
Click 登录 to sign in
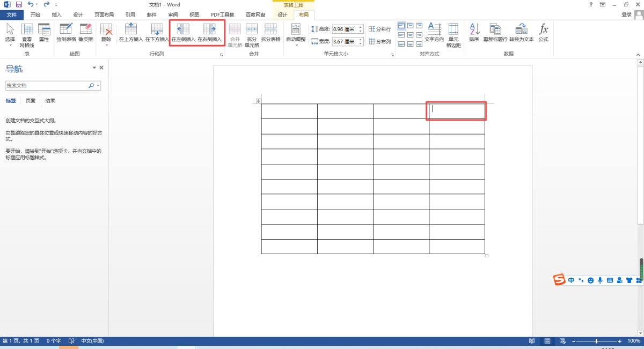(x=626, y=14)
